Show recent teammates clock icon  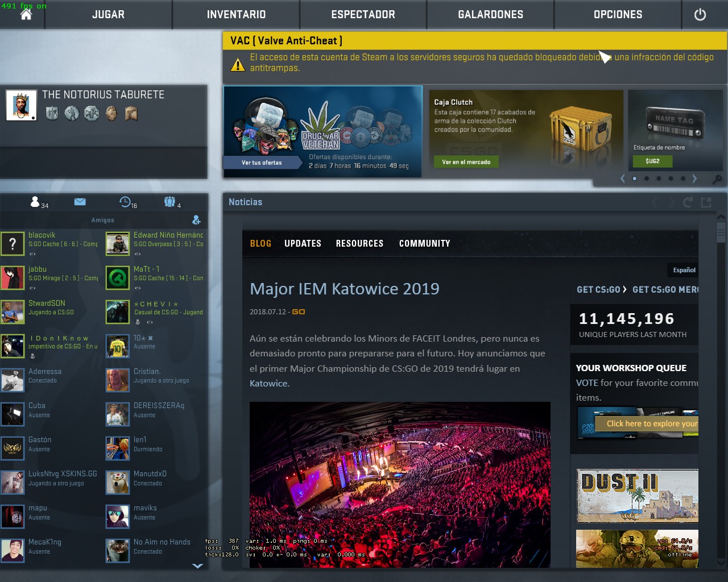tap(125, 202)
